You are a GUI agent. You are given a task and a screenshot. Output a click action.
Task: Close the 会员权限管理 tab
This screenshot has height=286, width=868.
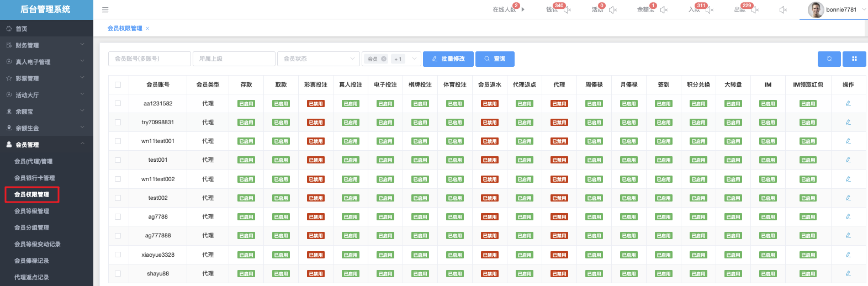147,28
